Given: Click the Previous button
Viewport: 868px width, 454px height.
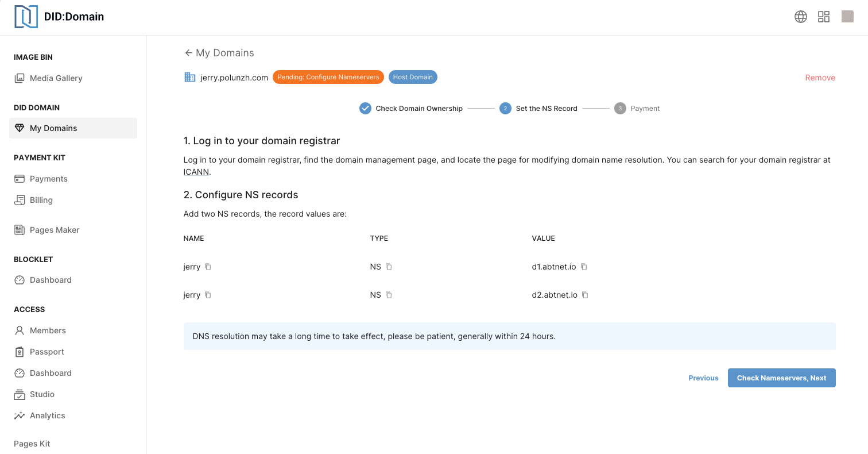Looking at the screenshot, I should pos(703,378).
